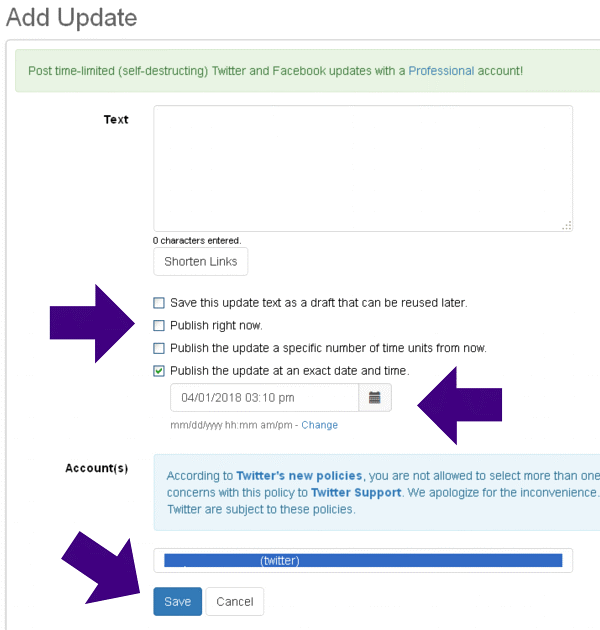Click the Account(s) field label
Viewport: 600px width, 630px height.
tap(97, 468)
